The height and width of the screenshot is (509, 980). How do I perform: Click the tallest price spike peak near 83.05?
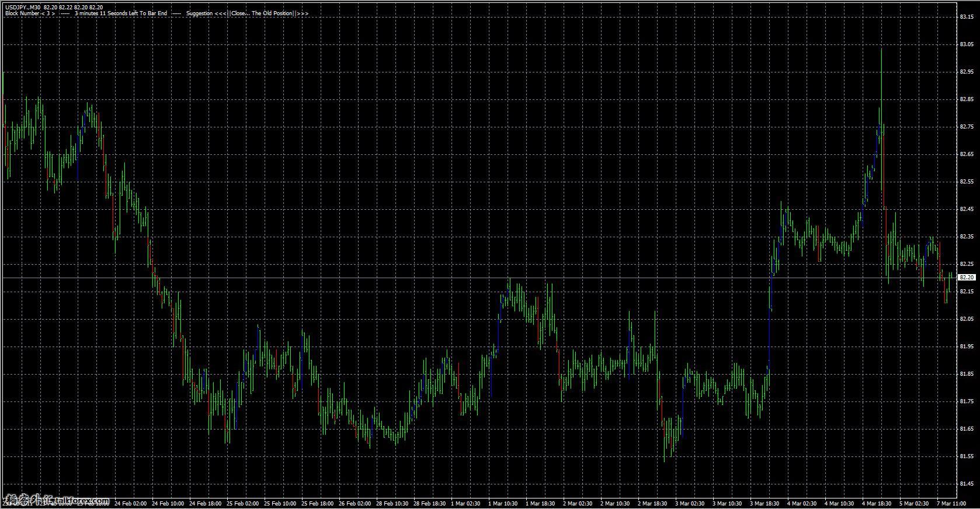(x=881, y=50)
